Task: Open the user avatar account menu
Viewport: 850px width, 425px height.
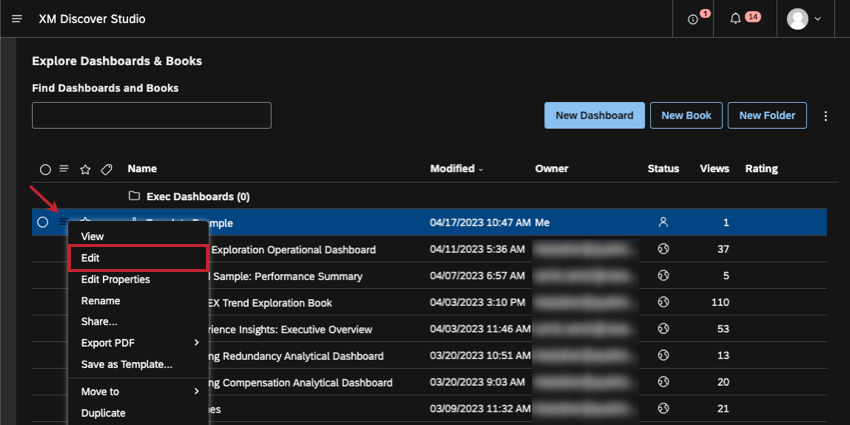Action: (804, 19)
